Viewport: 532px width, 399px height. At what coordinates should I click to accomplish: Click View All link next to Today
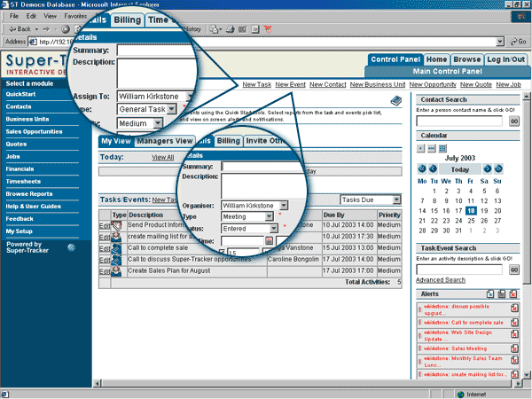tap(163, 158)
